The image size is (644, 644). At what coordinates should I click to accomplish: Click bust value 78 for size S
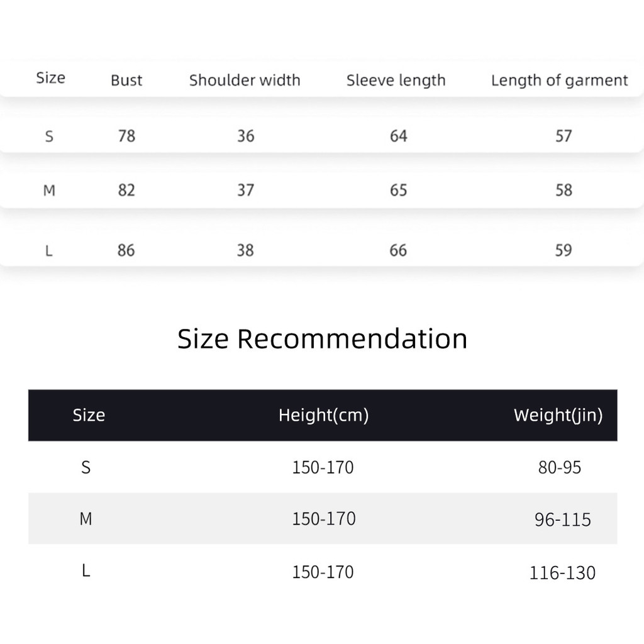point(126,136)
